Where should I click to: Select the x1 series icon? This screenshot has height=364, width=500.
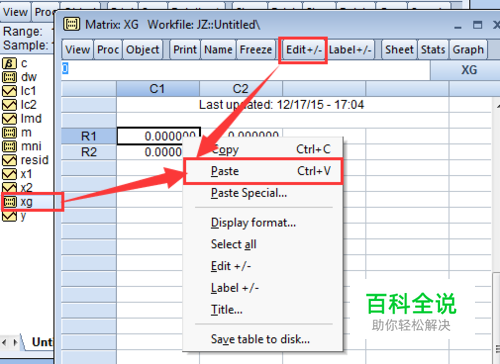click(9, 174)
